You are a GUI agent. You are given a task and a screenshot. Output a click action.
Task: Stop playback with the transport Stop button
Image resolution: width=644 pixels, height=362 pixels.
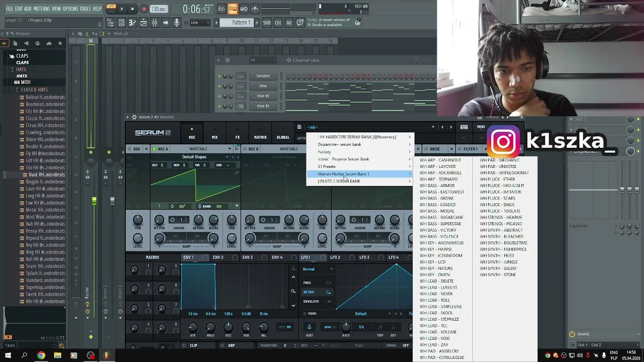pos(132,9)
